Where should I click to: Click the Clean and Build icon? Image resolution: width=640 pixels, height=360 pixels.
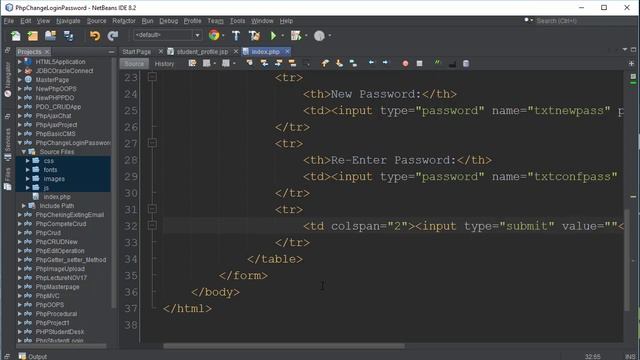pyautogui.click(x=254, y=36)
